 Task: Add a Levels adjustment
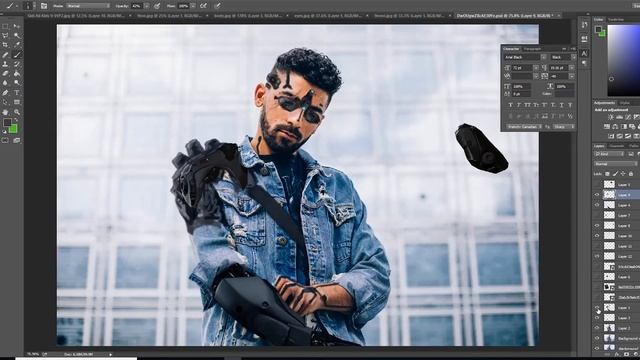[619, 117]
